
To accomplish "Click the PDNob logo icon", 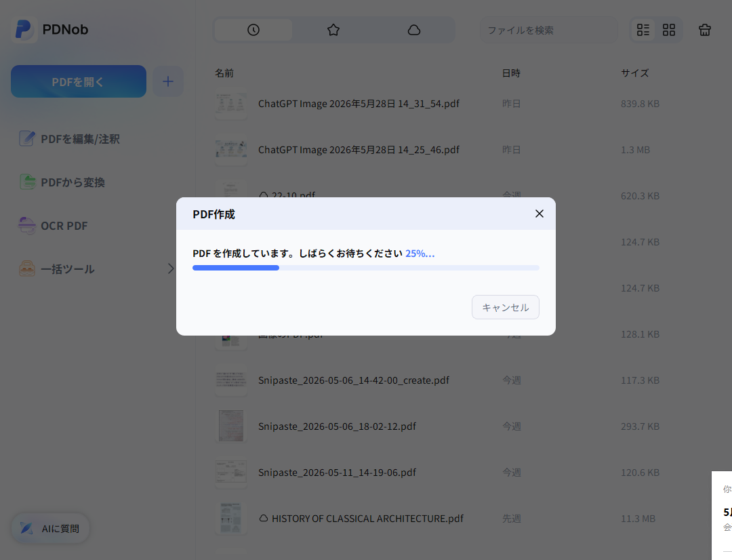I will (23, 29).
